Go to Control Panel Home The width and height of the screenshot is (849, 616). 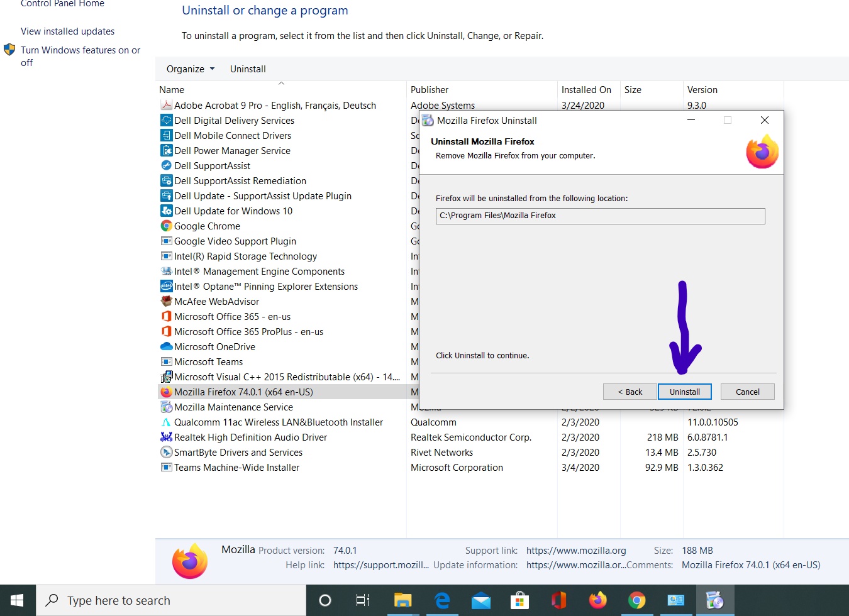62,4
